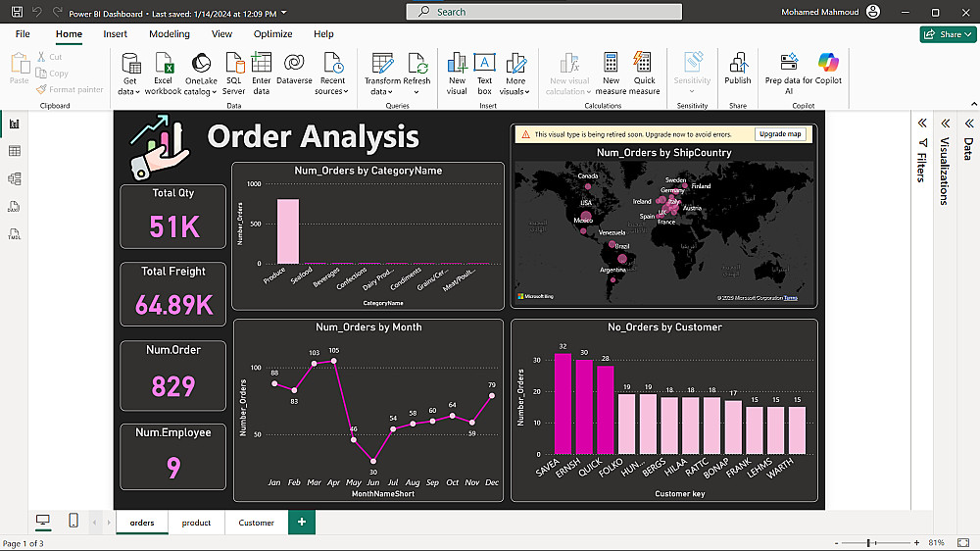Image resolution: width=980 pixels, height=551 pixels.
Task: Click the Search box in title bar
Action: [x=544, y=12]
